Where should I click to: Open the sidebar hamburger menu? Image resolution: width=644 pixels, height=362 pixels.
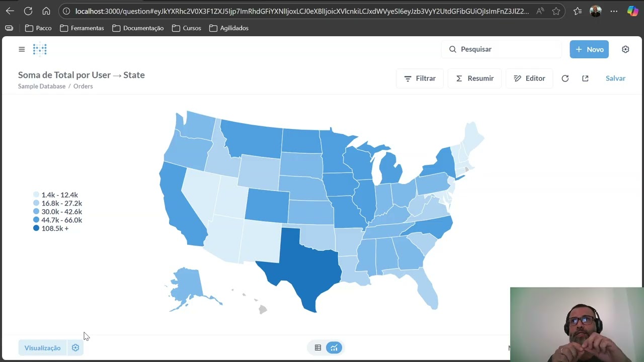[22, 49]
